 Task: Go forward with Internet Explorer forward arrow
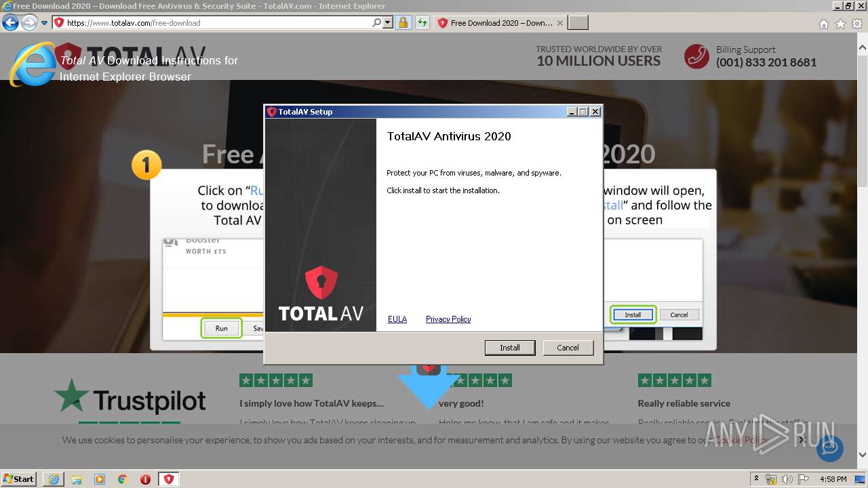click(29, 22)
